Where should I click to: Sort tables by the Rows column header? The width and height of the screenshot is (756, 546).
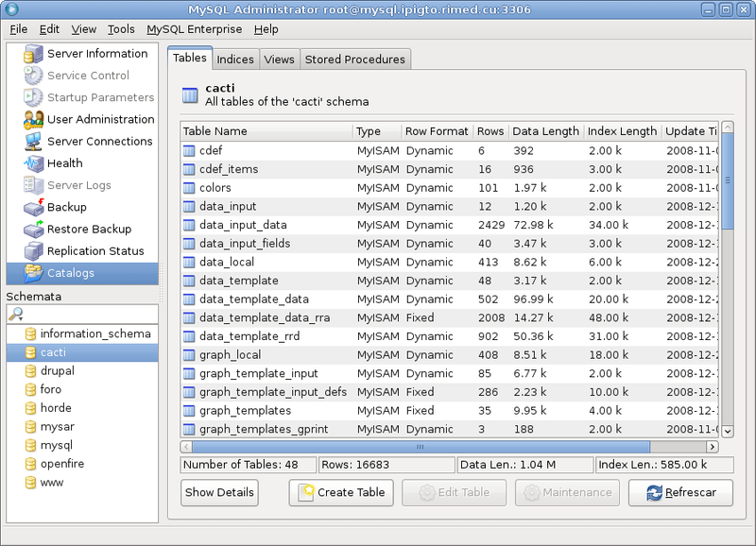point(490,131)
